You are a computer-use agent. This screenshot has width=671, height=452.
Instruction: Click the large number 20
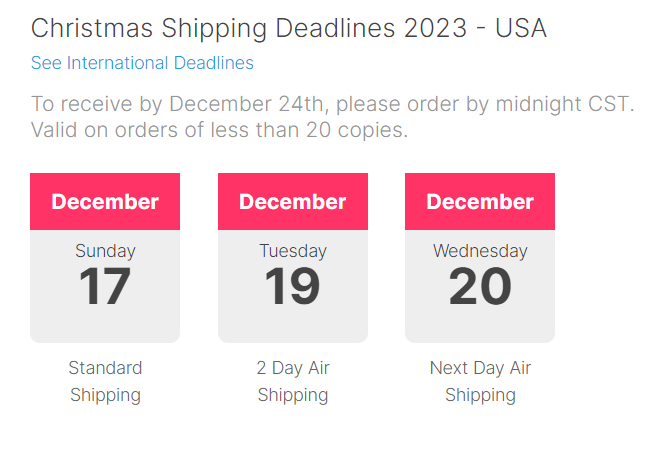(x=480, y=286)
